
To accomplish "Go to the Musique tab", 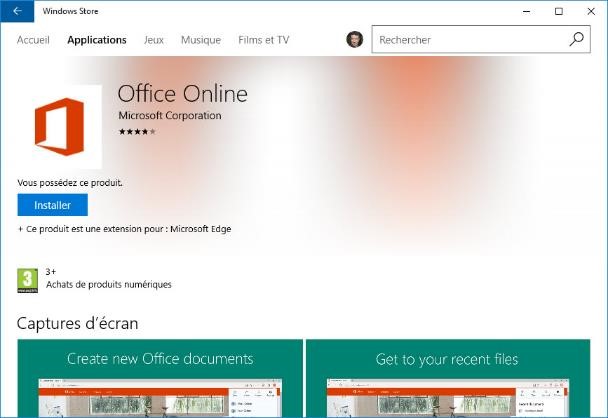I will click(201, 40).
